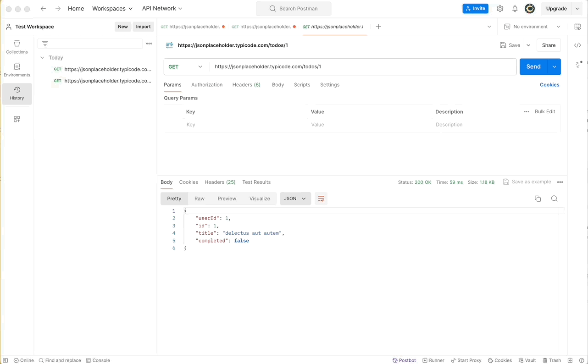Open the Scripts tab
Screen dimensions: 588x364
[x=302, y=85]
